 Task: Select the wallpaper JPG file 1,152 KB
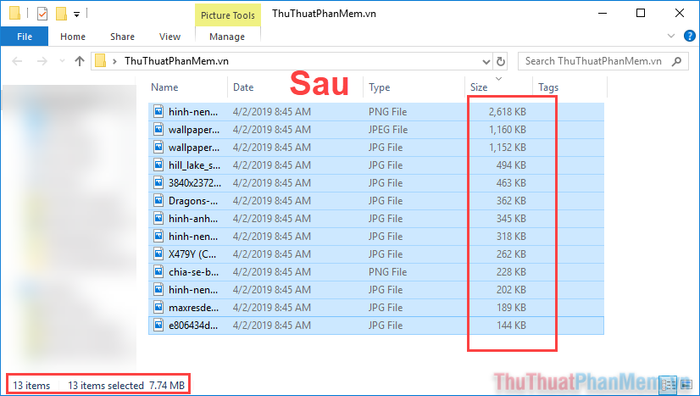click(376, 147)
